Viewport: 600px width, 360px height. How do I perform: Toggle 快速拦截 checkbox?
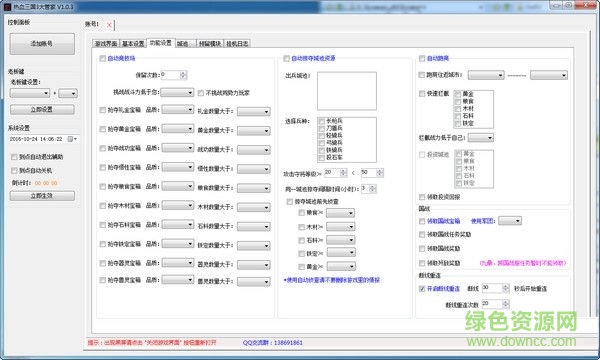422,94
